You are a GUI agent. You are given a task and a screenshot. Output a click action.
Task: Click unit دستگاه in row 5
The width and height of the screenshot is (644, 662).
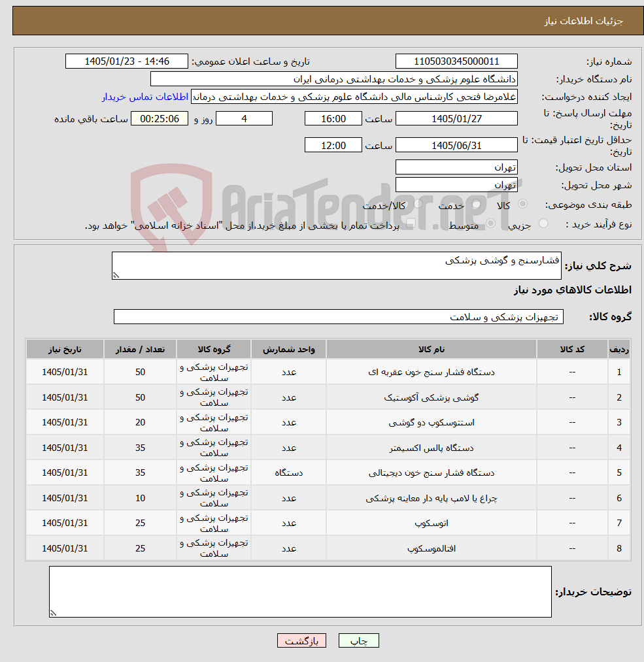click(x=289, y=472)
